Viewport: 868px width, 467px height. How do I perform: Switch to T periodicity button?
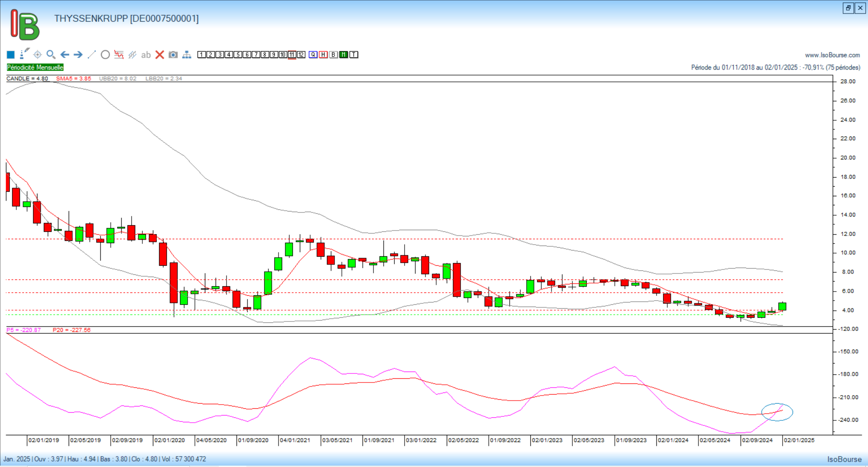click(354, 55)
